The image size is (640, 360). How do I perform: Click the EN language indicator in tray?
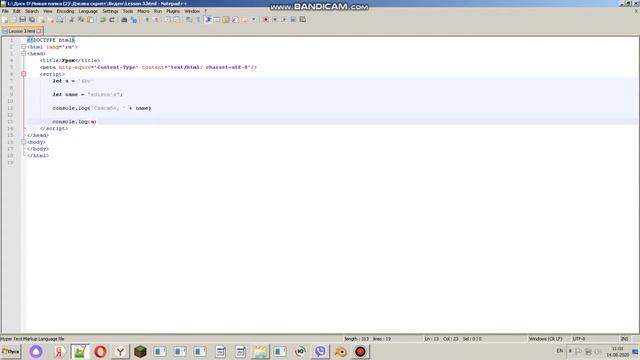pos(560,351)
